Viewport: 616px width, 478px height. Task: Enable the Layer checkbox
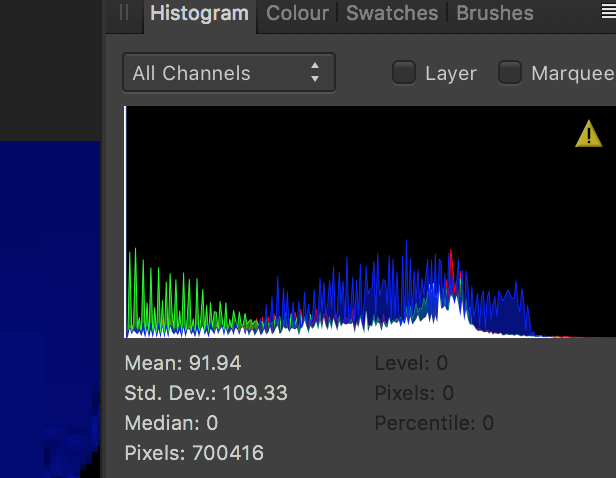[x=404, y=73]
